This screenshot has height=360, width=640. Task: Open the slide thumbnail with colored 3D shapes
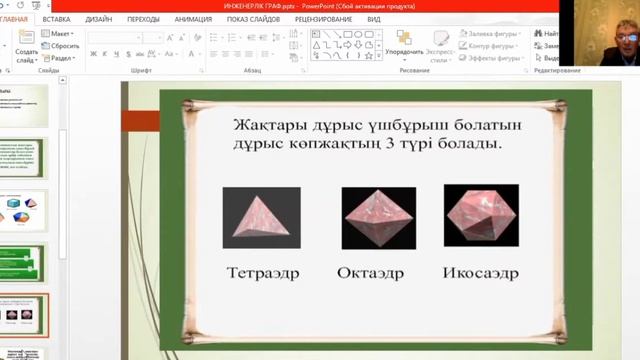click(x=23, y=211)
